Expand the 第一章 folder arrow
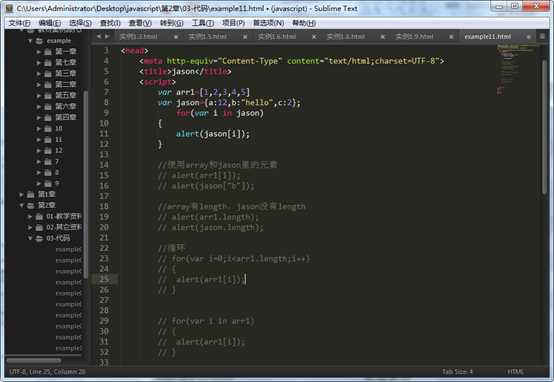 pyautogui.click(x=39, y=52)
